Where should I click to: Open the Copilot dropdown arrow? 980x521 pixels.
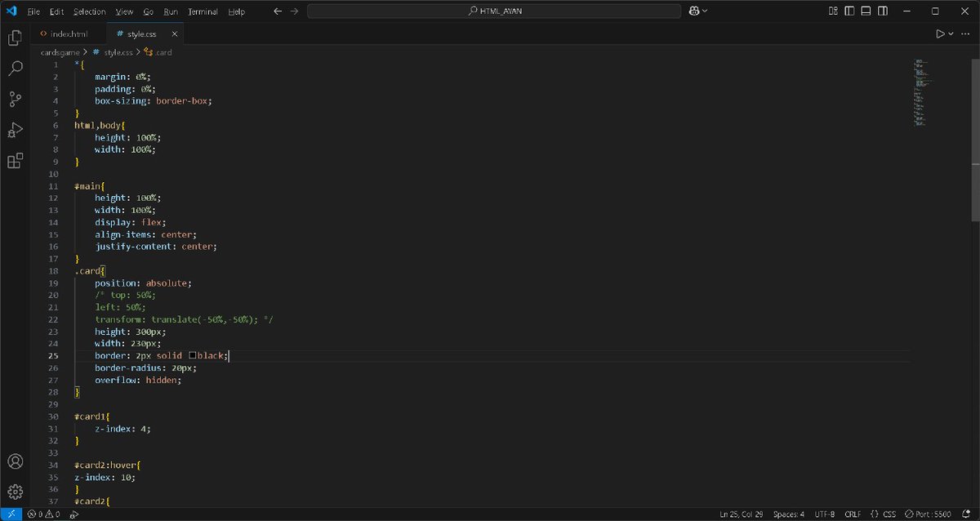(705, 11)
